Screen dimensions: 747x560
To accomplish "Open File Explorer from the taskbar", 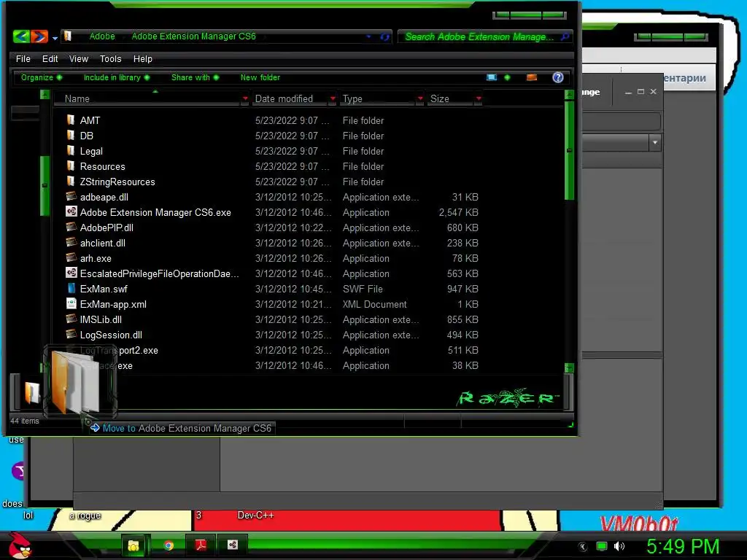I will pyautogui.click(x=134, y=545).
